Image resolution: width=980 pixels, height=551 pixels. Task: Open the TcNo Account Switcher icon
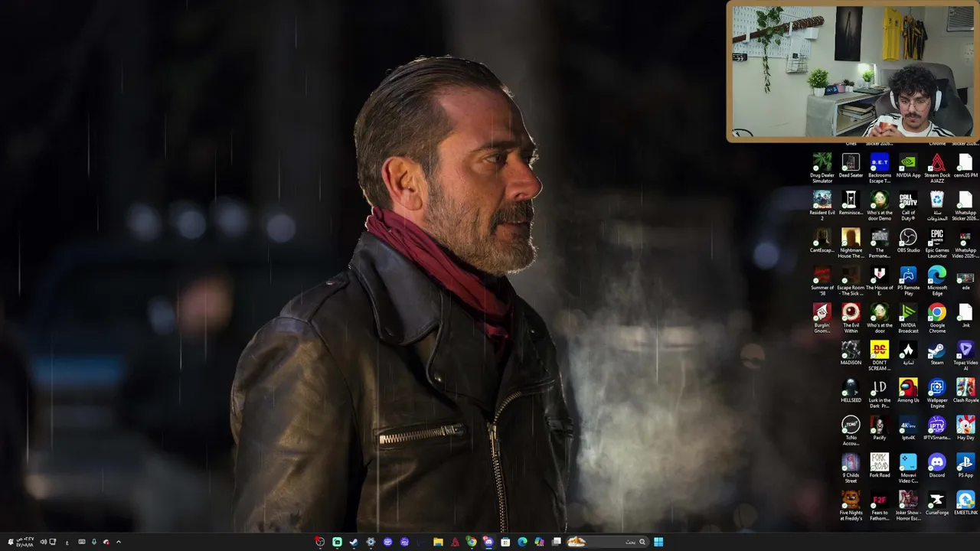(851, 430)
